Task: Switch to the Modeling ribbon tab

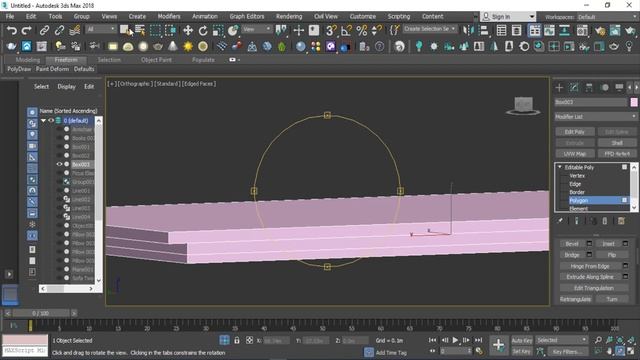Action: 28,60
